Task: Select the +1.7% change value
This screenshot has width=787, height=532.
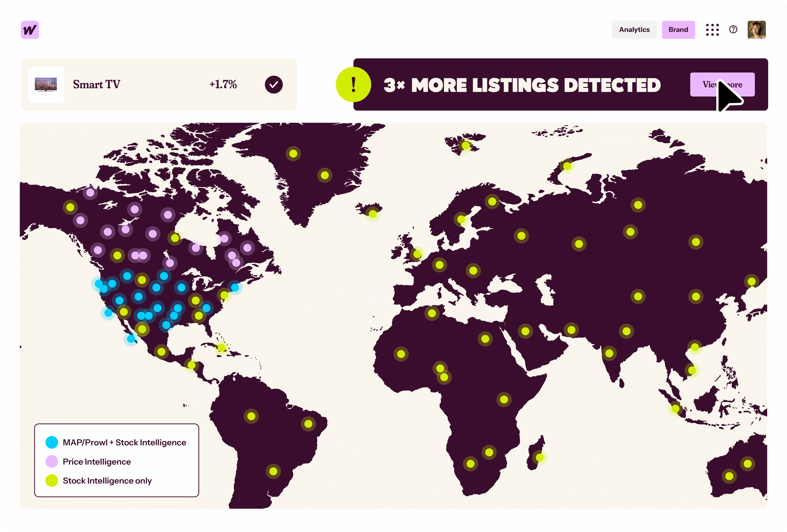Action: pyautogui.click(x=223, y=85)
